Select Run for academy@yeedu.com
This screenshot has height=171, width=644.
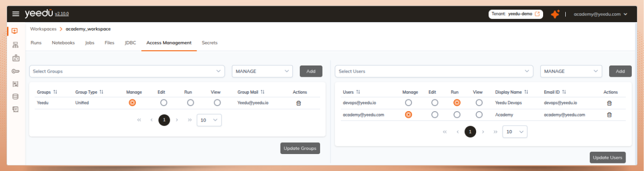[x=457, y=114]
